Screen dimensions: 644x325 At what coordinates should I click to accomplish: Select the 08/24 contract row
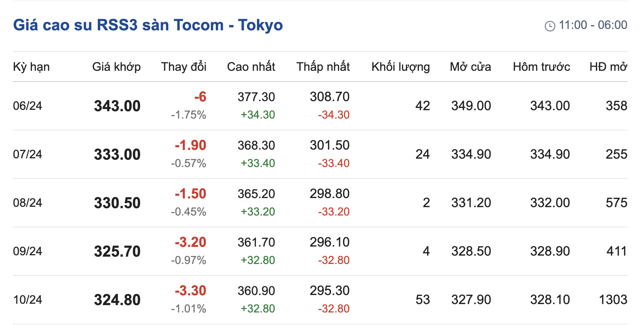pyautogui.click(x=28, y=203)
